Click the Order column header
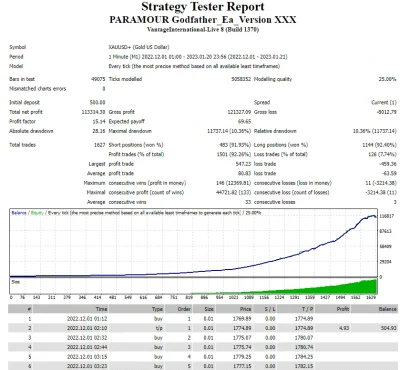 coord(184,309)
